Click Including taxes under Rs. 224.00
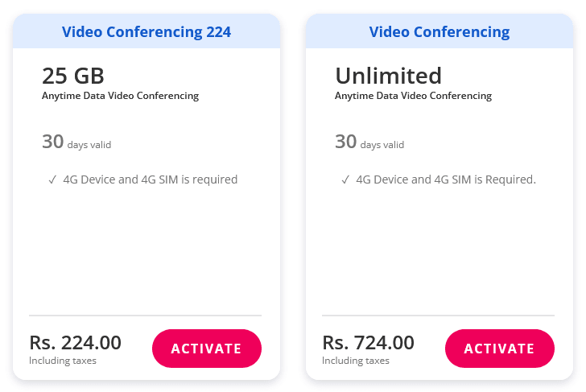This screenshot has height=392, width=586. pos(63,361)
